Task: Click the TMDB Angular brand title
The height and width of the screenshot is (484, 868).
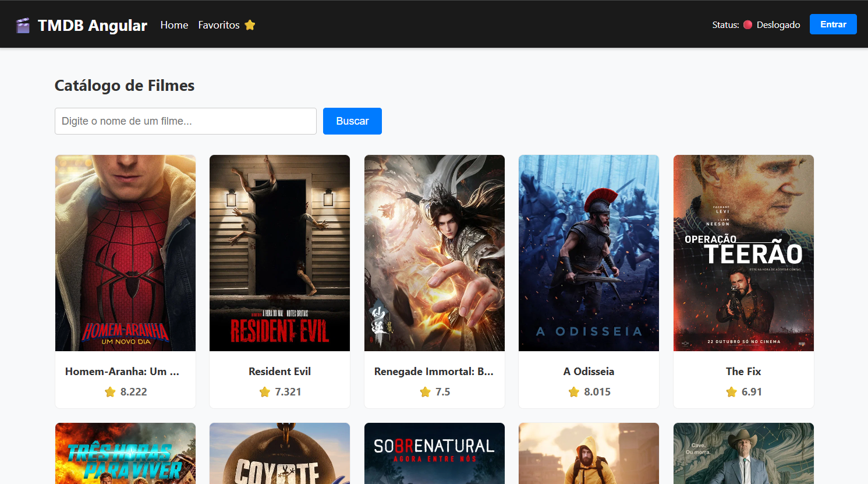Action: tap(93, 25)
